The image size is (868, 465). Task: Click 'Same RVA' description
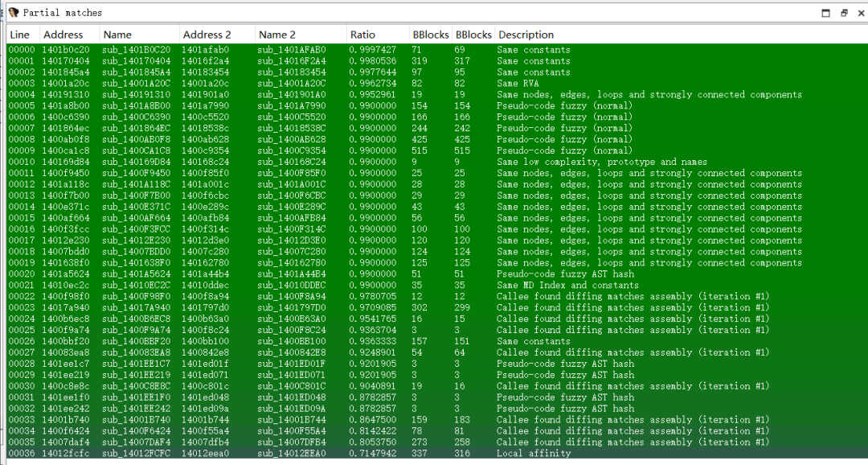(x=518, y=83)
